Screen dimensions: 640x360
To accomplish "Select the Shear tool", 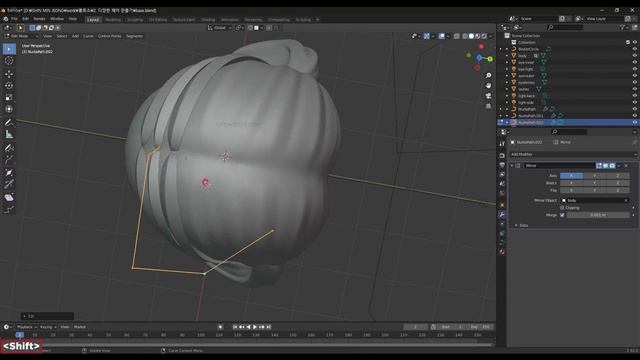I will coord(9,198).
